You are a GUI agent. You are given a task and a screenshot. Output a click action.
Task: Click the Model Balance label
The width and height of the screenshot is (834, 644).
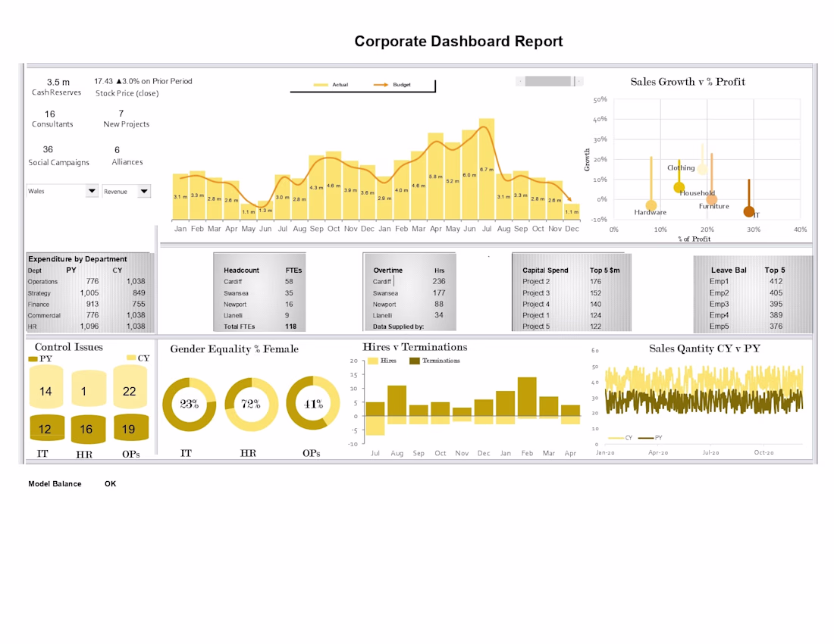tap(55, 483)
